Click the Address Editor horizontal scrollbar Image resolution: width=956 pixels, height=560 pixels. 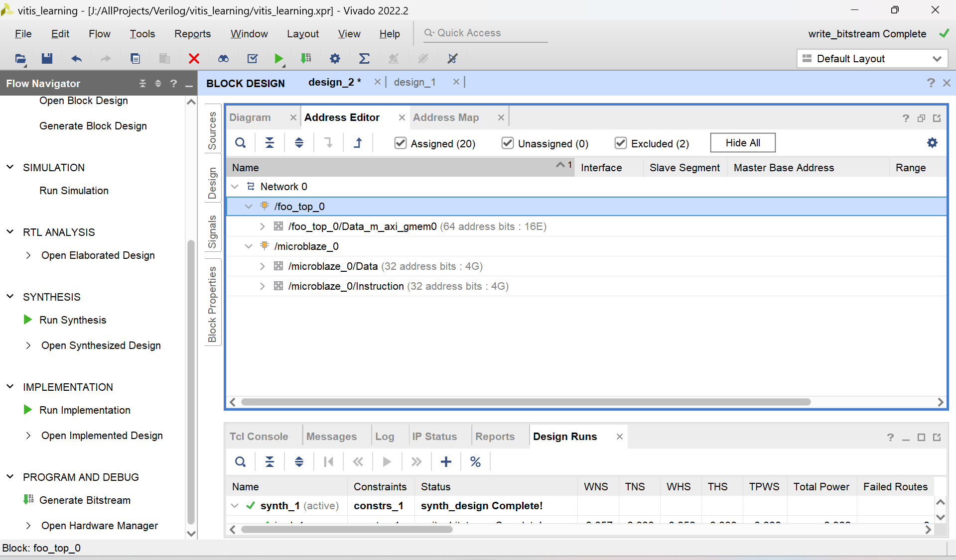(x=526, y=402)
